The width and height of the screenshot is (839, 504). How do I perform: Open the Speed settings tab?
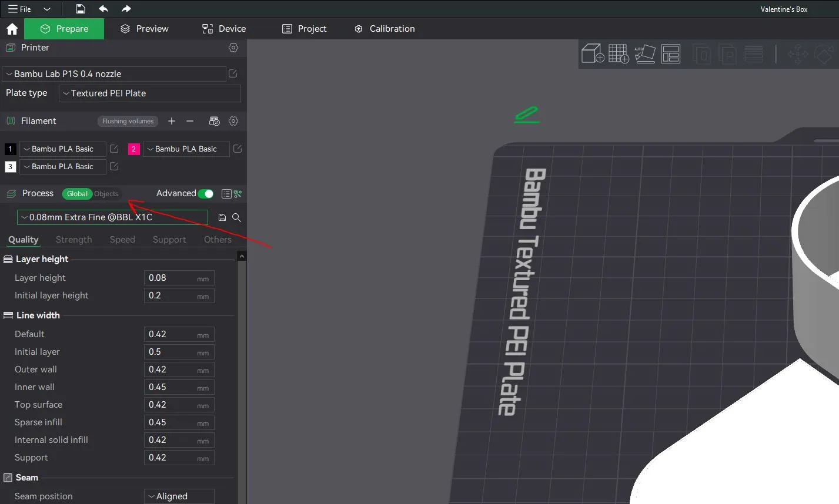pyautogui.click(x=122, y=240)
